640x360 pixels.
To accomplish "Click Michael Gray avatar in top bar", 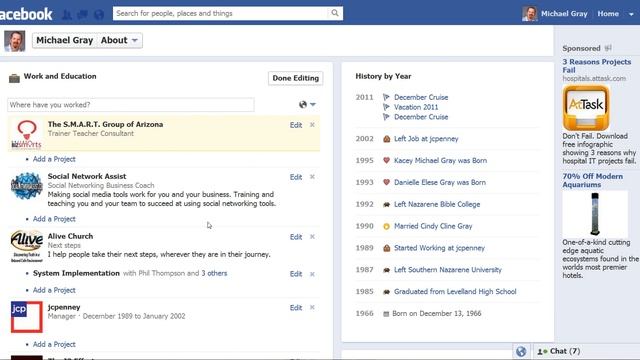I will coord(530,13).
